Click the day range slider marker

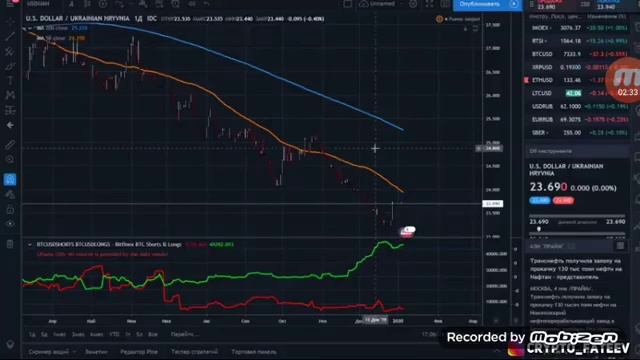click(x=539, y=229)
